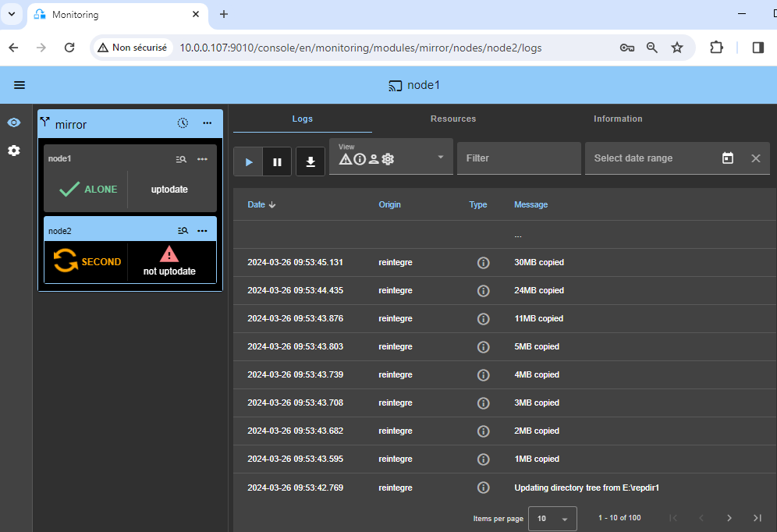The image size is (777, 532).
Task: Open node1 log search icon
Action: pos(182,159)
